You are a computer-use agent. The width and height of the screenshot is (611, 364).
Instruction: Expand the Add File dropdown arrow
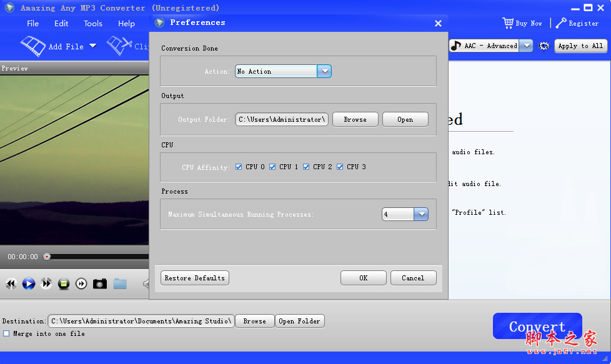pyautogui.click(x=92, y=46)
